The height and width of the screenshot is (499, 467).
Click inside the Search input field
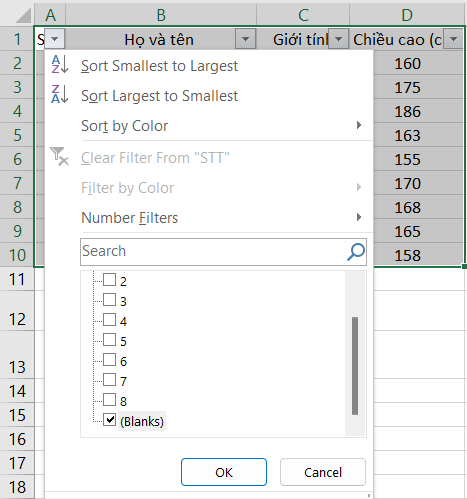213,252
